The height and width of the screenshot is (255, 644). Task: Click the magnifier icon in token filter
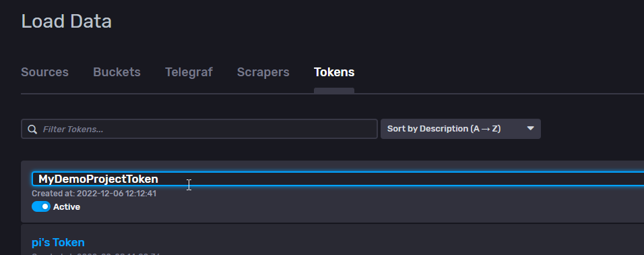click(32, 129)
